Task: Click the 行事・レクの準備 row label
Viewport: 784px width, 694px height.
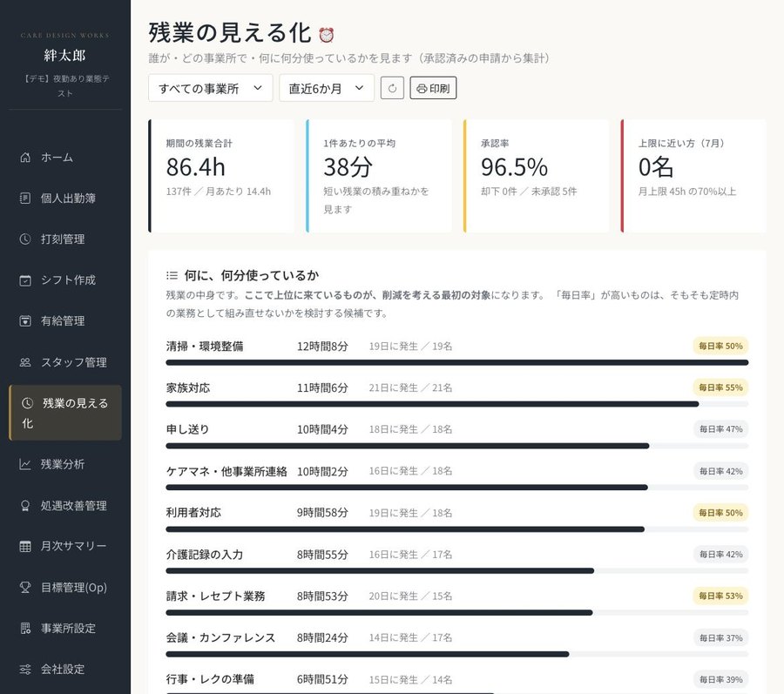Action: 210,679
